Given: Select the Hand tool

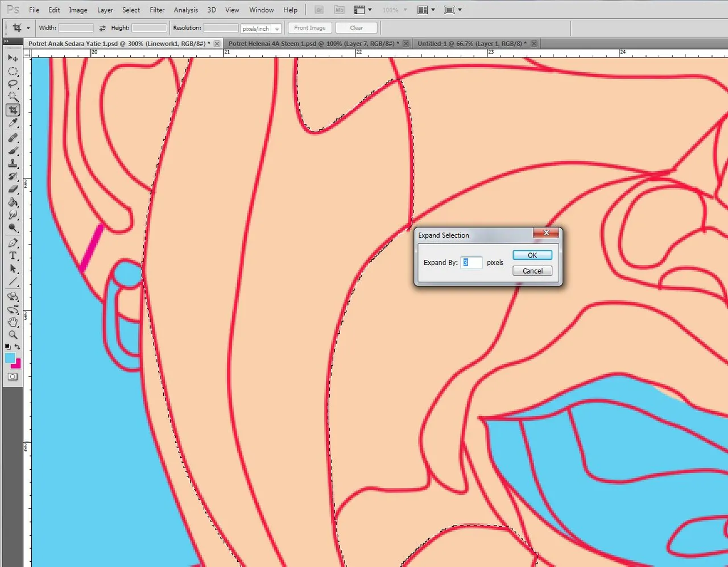Looking at the screenshot, I should (x=13, y=322).
